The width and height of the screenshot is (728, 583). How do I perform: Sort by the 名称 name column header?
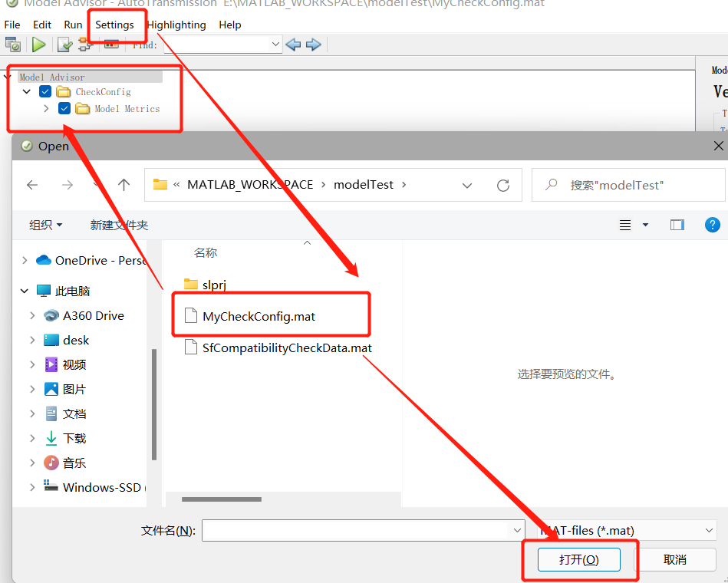tap(206, 253)
